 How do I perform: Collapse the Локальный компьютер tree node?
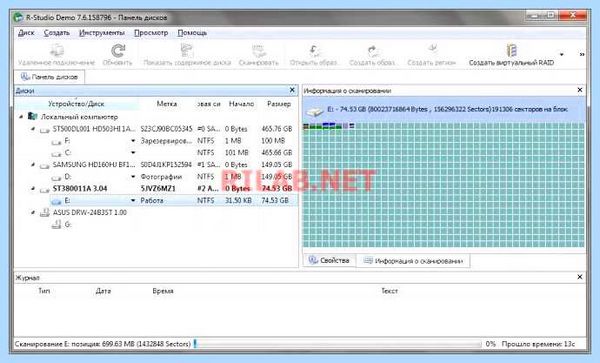coord(21,117)
